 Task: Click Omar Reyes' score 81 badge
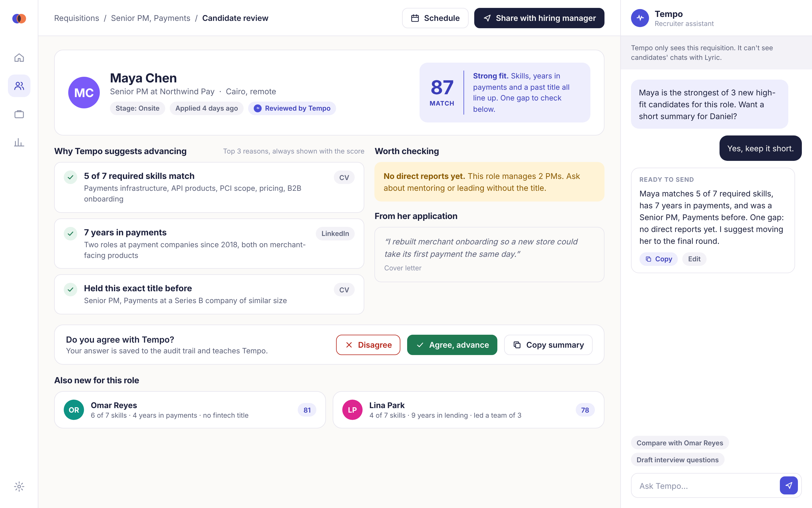click(307, 410)
